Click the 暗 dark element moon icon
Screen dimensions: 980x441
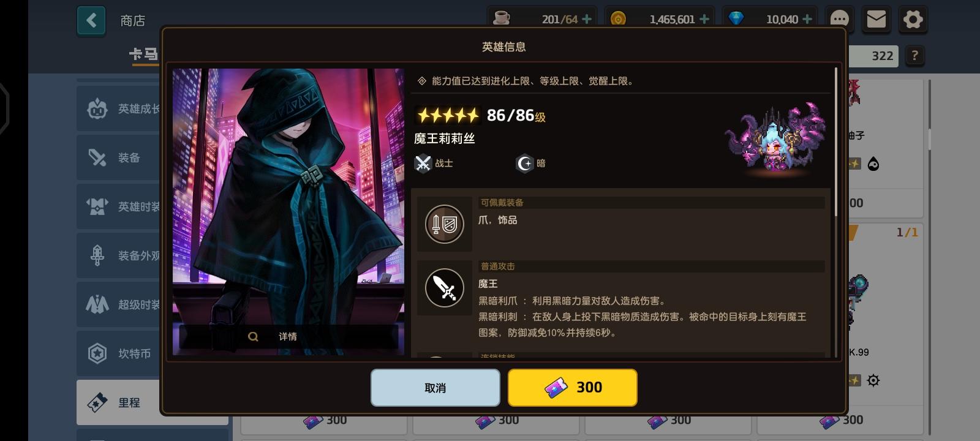pos(525,164)
